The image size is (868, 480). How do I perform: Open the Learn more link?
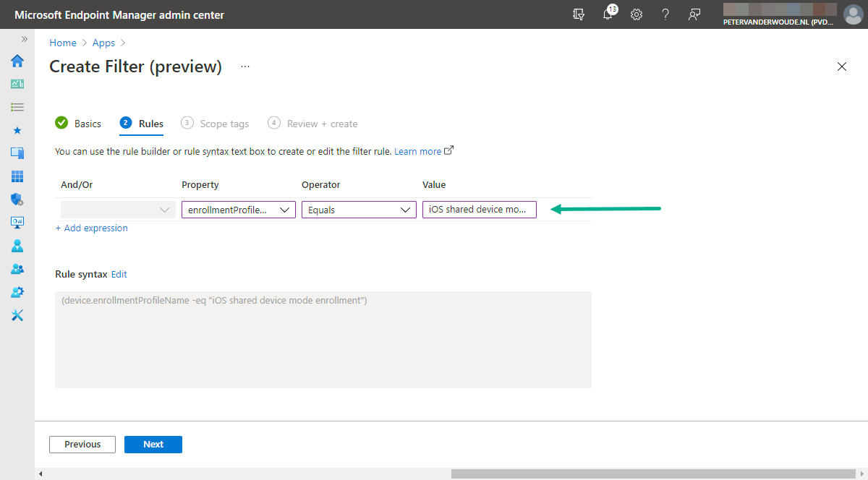[419, 150]
